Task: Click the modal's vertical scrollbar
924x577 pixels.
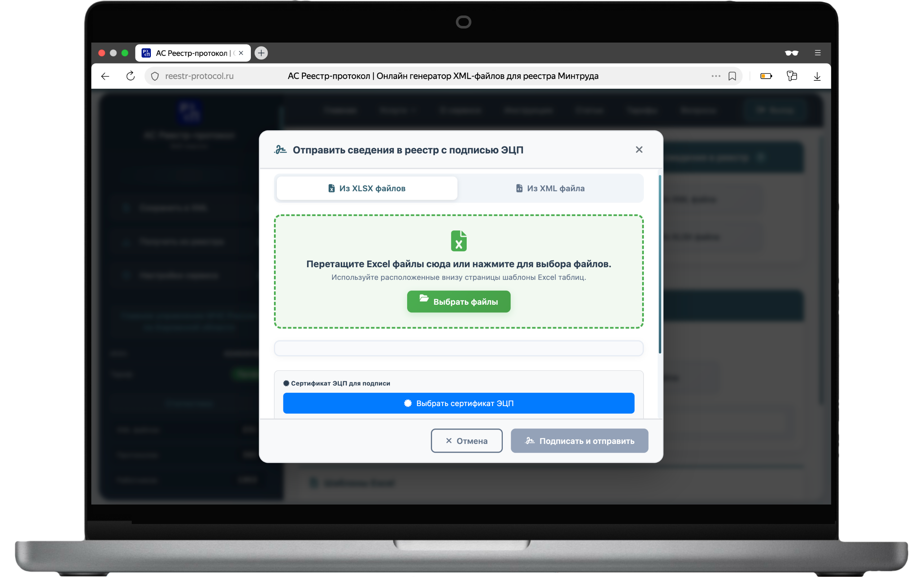Action: pos(659,264)
